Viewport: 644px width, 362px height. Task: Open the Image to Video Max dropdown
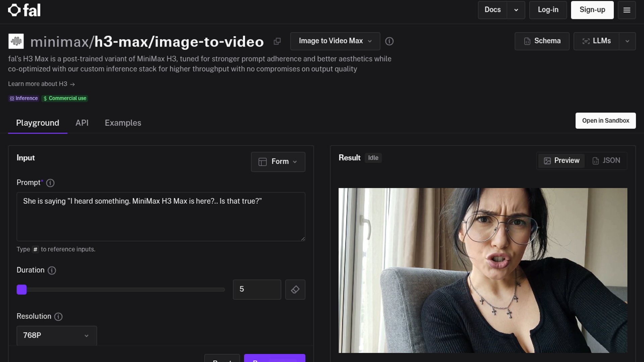pyautogui.click(x=335, y=41)
